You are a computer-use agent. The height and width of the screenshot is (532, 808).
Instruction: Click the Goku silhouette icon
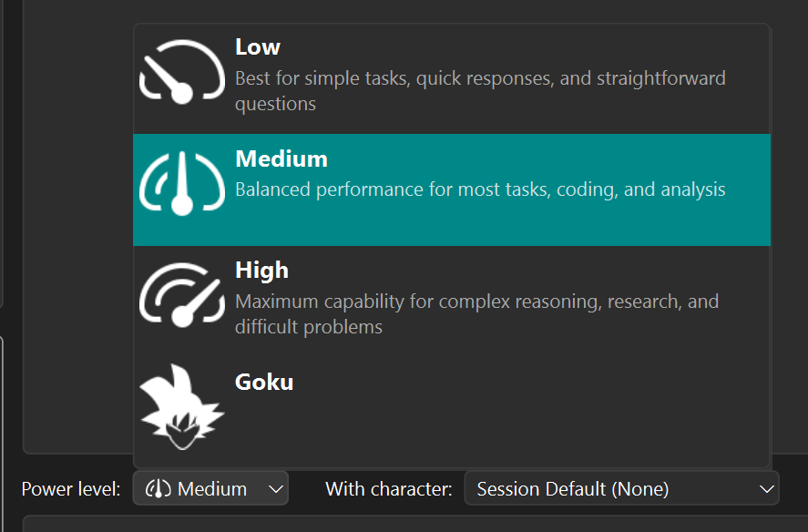coord(182,406)
